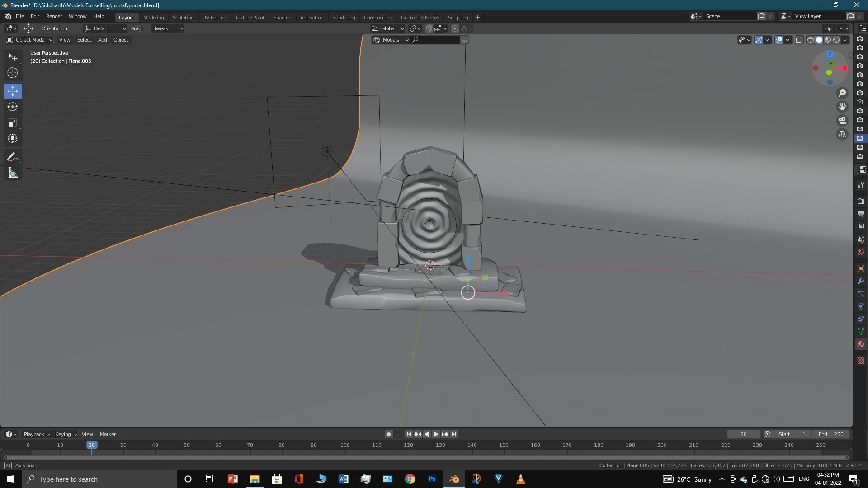This screenshot has width=868, height=488.
Task: Open Render properties tab
Action: [x=861, y=202]
